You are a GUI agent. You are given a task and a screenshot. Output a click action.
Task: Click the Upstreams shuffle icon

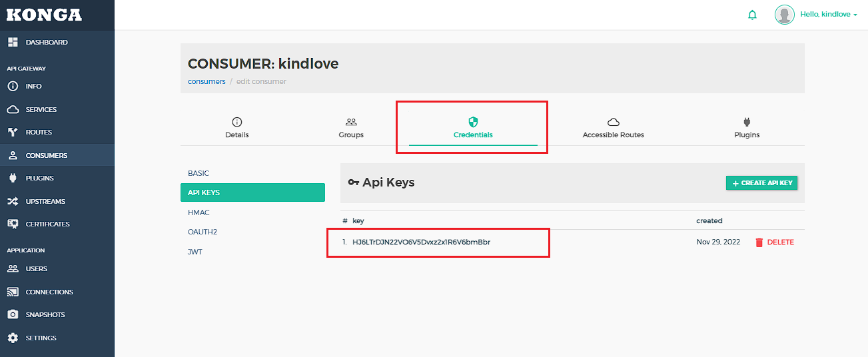[x=13, y=201]
